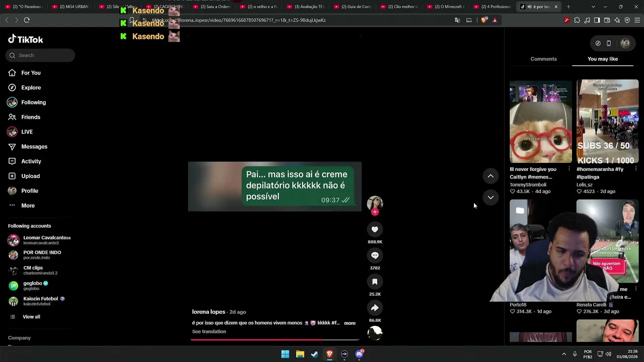Open the Leo AI sparkle icon
This screenshot has height=362, width=644.
[x=617, y=20]
